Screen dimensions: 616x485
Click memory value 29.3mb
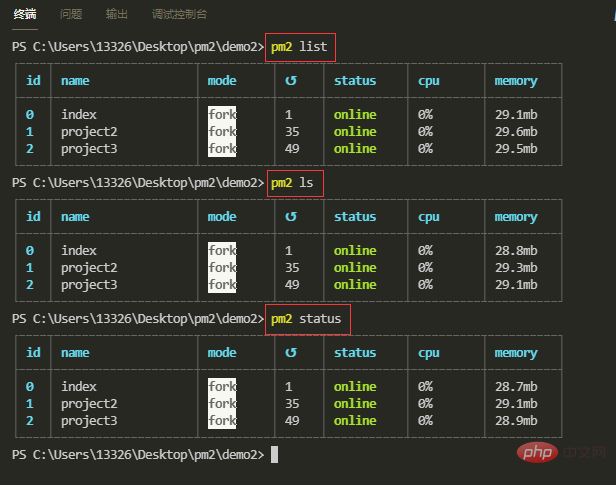(516, 267)
